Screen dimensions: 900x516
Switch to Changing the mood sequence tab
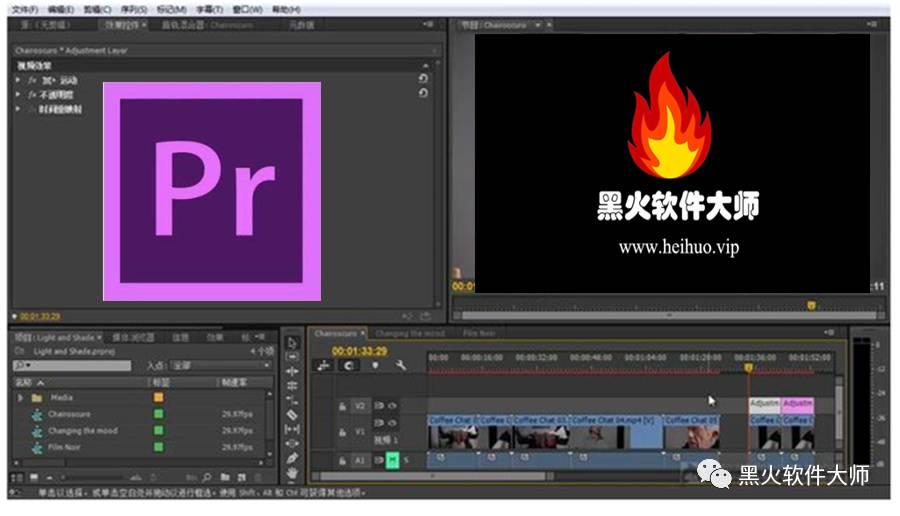coord(410,333)
